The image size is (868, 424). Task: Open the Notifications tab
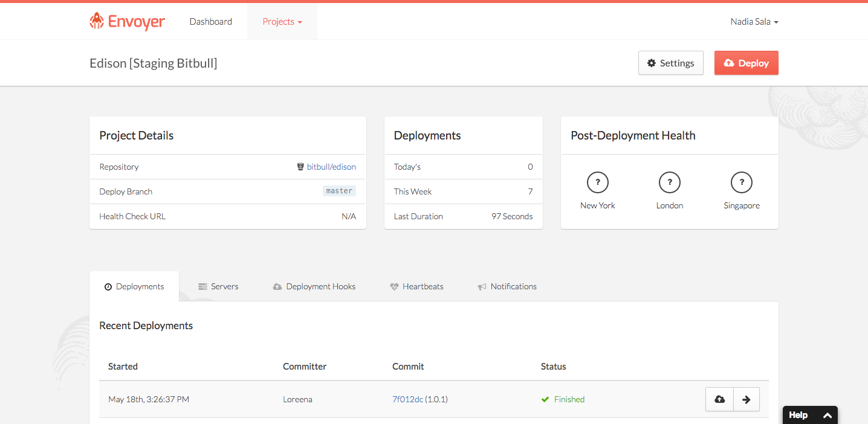[x=508, y=286]
